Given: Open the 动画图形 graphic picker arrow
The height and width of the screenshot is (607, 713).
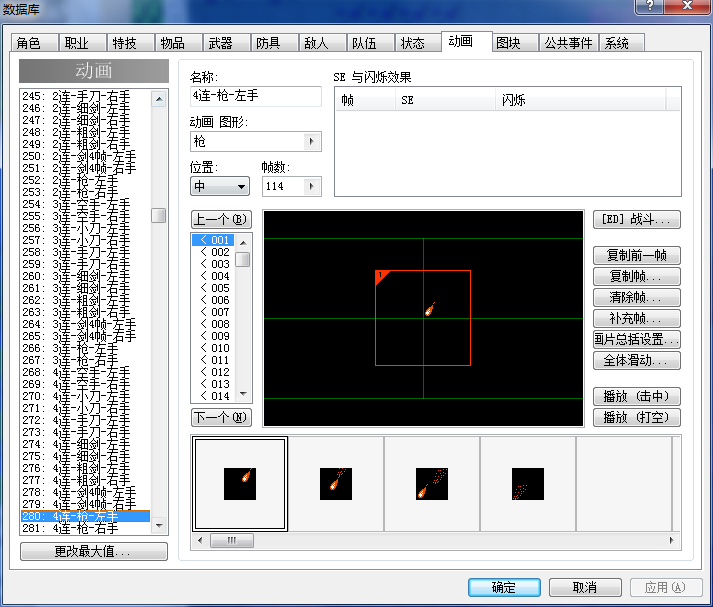Looking at the screenshot, I should (x=311, y=141).
